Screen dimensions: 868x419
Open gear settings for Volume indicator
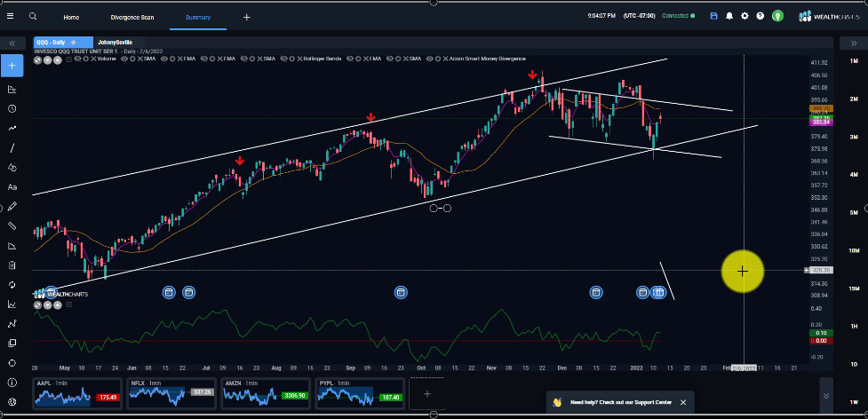pos(86,59)
